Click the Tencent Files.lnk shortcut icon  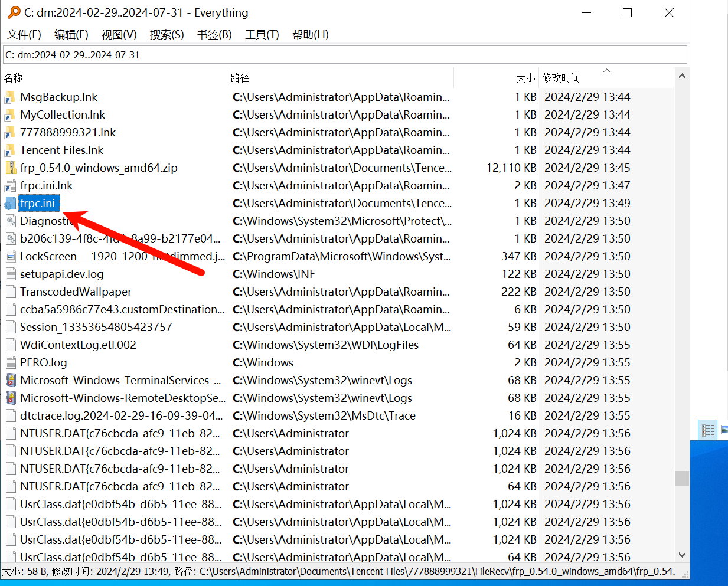pyautogui.click(x=10, y=150)
